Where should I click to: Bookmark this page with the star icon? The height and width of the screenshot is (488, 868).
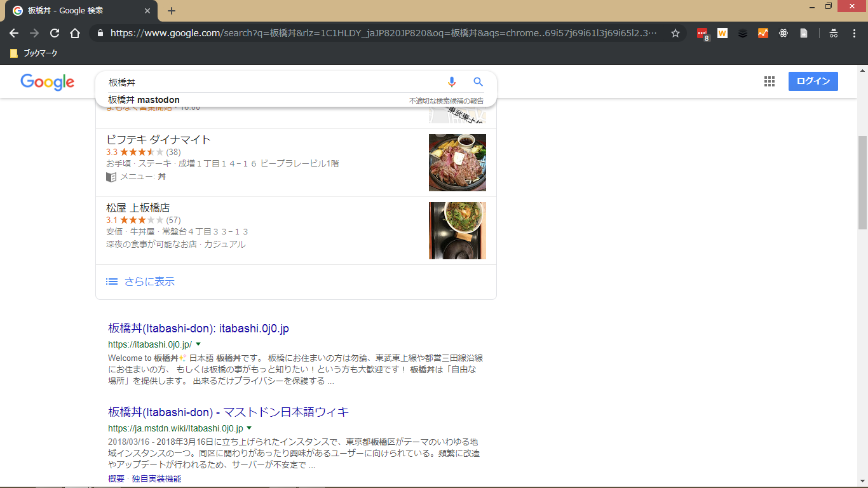click(x=675, y=33)
